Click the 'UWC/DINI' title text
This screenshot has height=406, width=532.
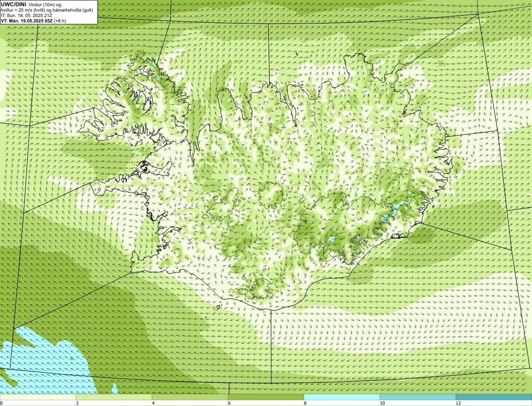pos(14,4)
